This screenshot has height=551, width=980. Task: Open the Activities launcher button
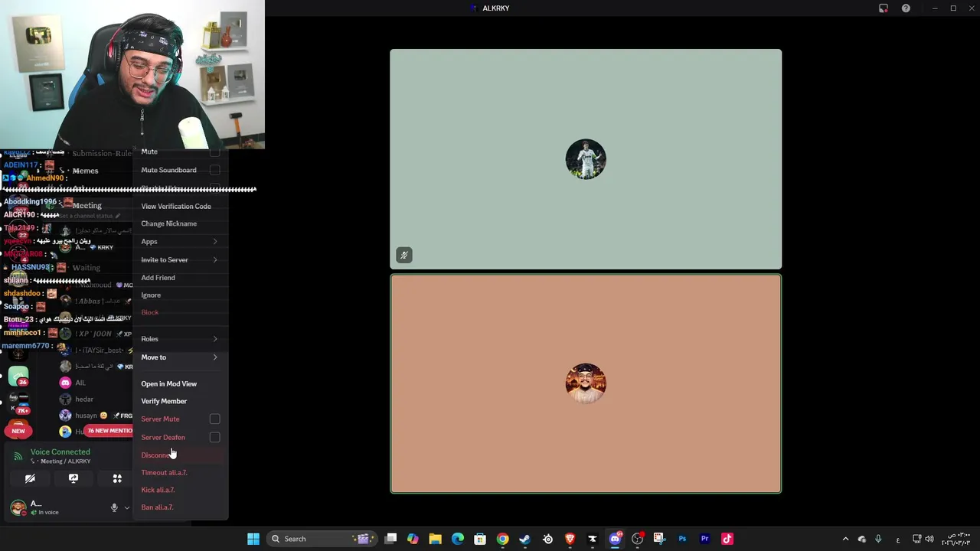(x=117, y=478)
